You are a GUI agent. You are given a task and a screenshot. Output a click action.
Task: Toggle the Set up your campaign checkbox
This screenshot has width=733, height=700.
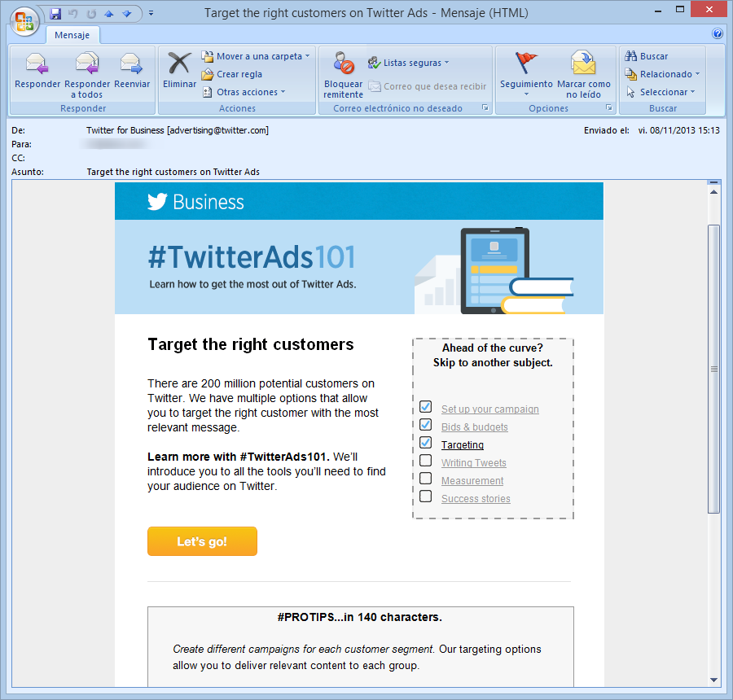coord(425,406)
